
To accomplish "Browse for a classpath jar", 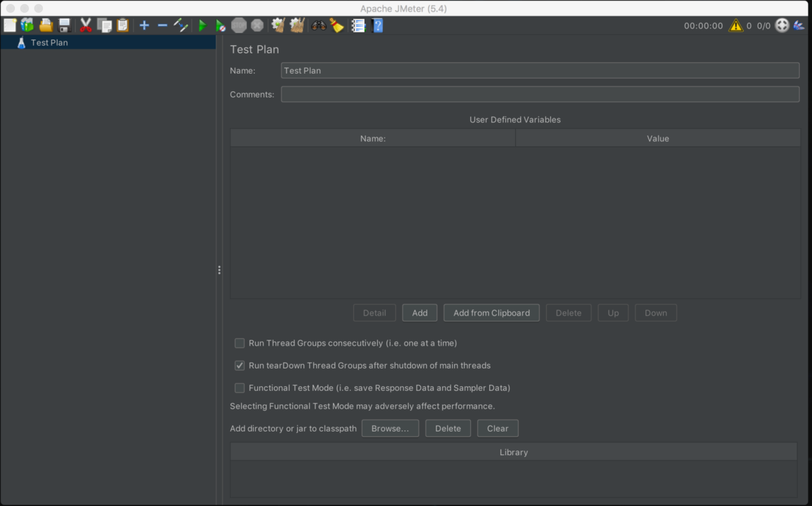I will [x=390, y=428].
